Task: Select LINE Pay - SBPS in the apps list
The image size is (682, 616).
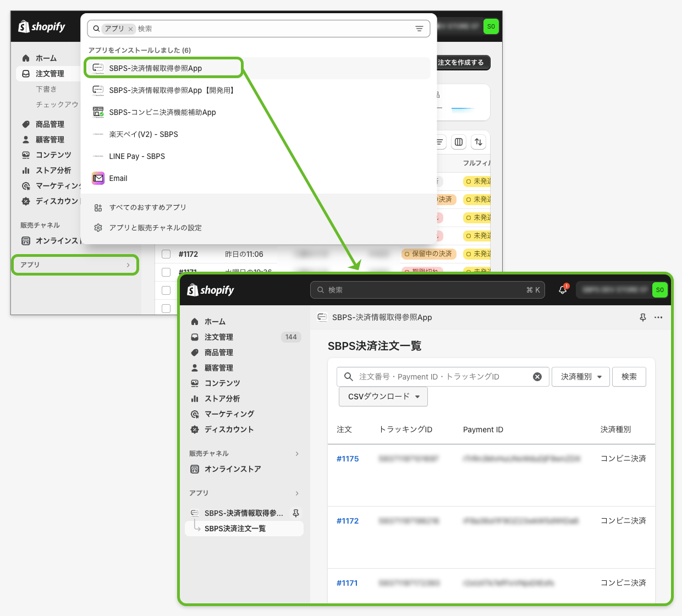Action: point(257,156)
